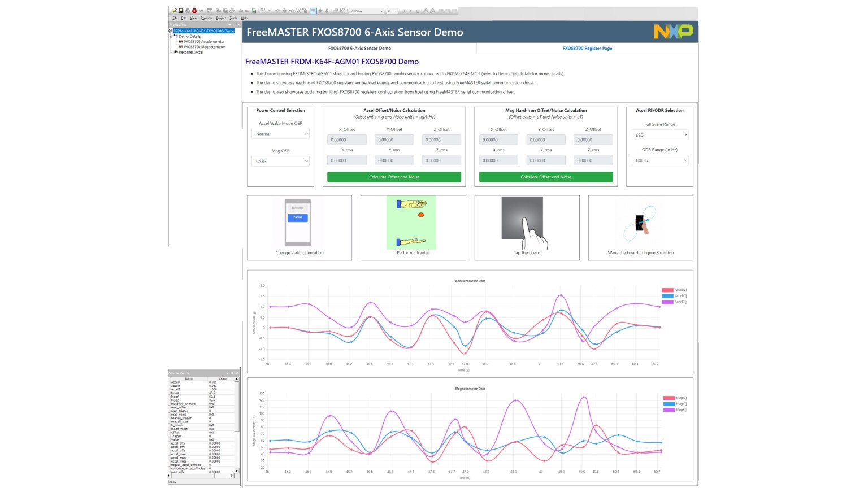Click Mag Calculate Offset and Noise button
This screenshot has height=488, width=868.
click(546, 177)
